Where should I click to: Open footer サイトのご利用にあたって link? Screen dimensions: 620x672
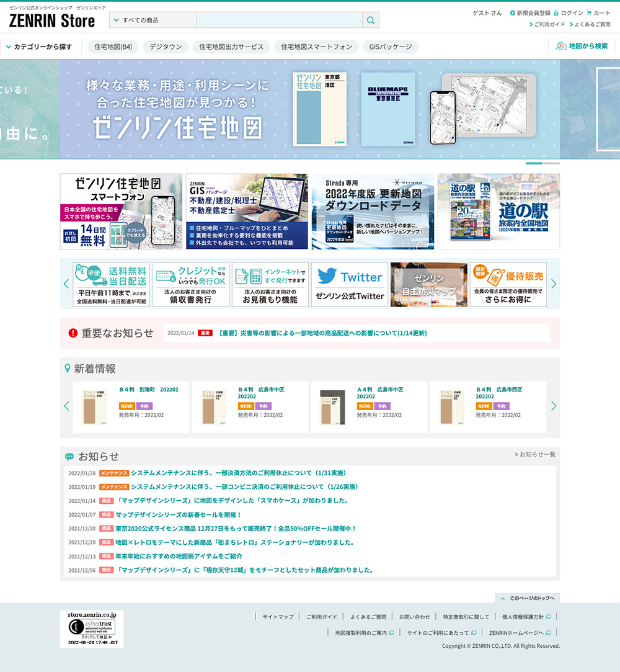pyautogui.click(x=441, y=632)
